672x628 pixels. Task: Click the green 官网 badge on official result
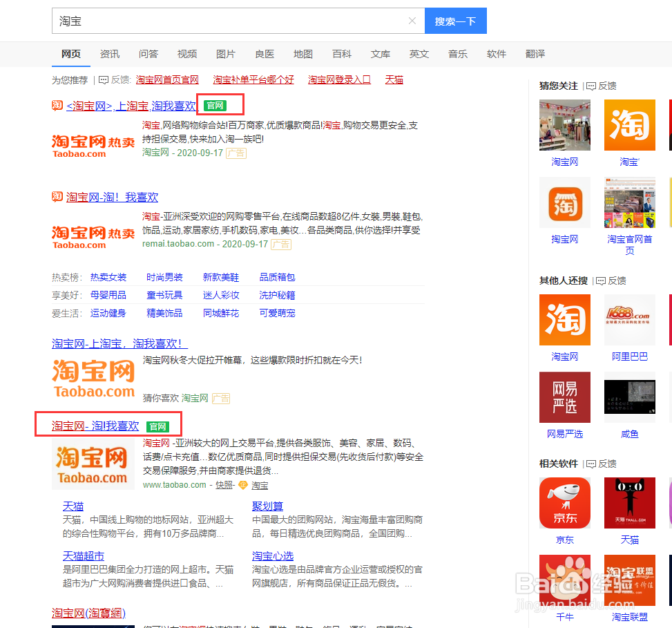point(157,426)
